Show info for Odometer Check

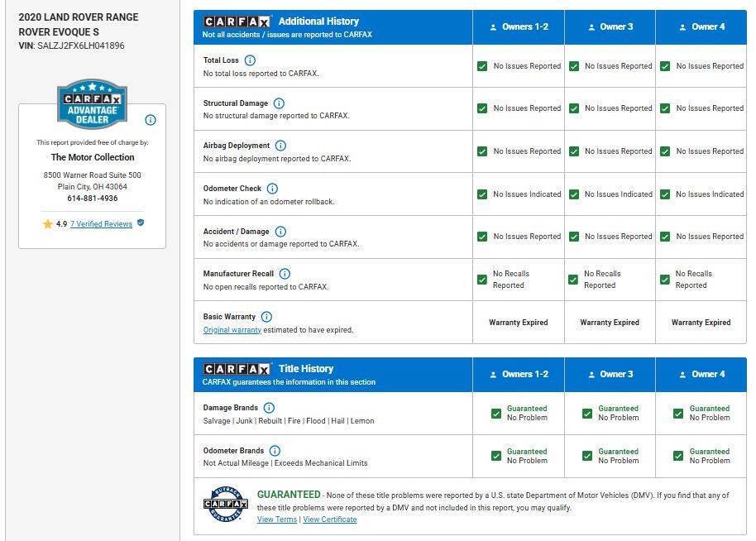[272, 189]
